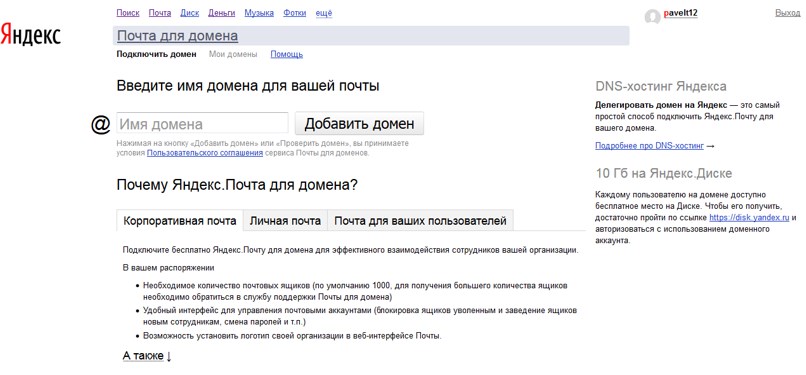This screenshot has height=375, width=806.
Task: Log out via Выход link
Action: 787,13
